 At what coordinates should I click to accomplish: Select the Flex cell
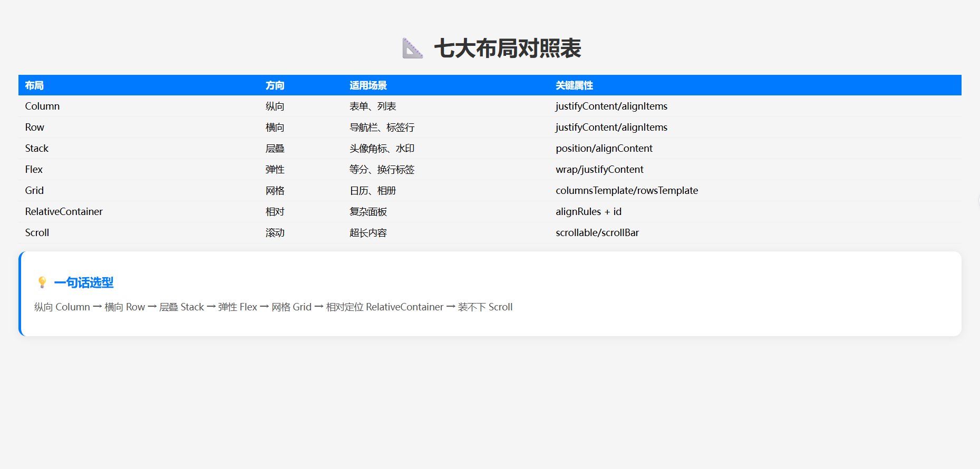click(34, 169)
